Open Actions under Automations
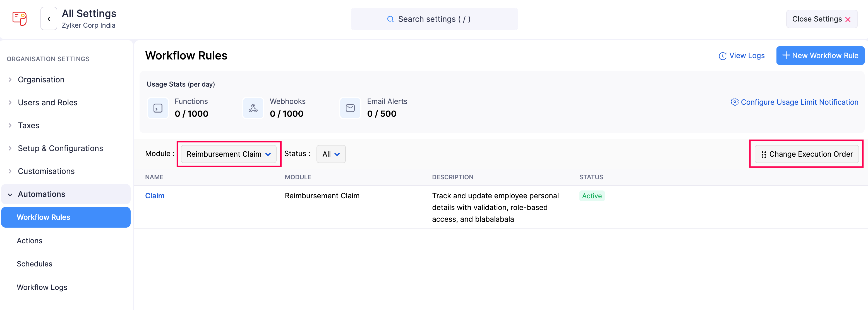The image size is (868, 310). 30,240
